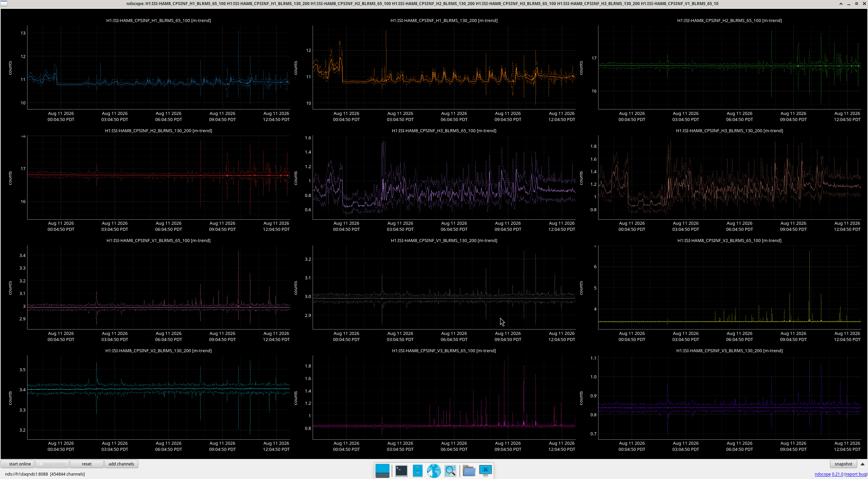The height and width of the screenshot is (479, 868).
Task: Take a snapshot with the snapshot button
Action: click(x=843, y=464)
